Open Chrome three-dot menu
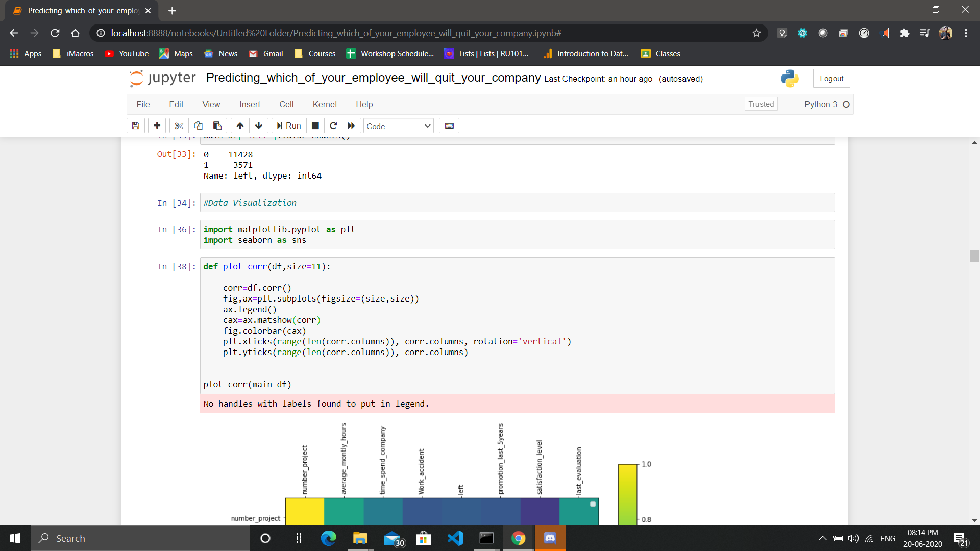This screenshot has height=551, width=980. [966, 33]
